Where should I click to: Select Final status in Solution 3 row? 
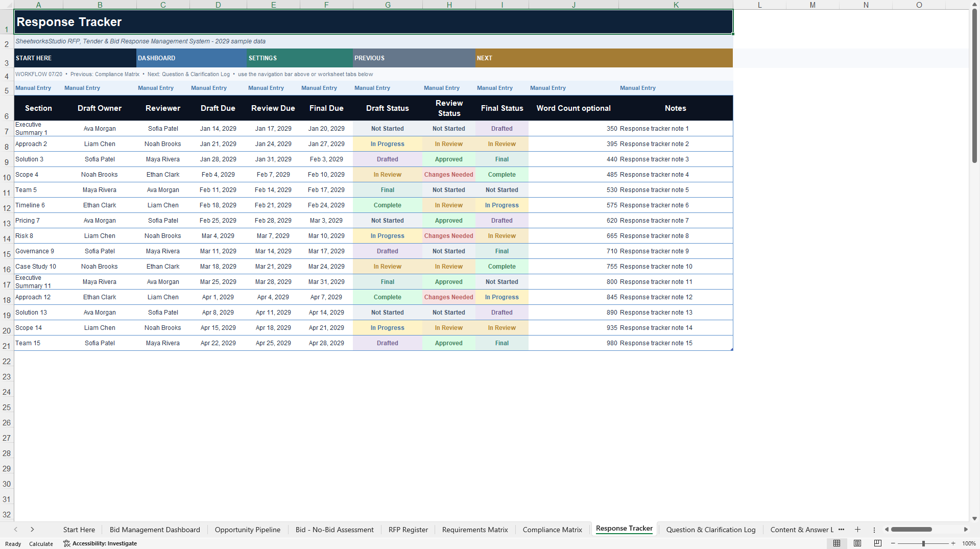[502, 159]
